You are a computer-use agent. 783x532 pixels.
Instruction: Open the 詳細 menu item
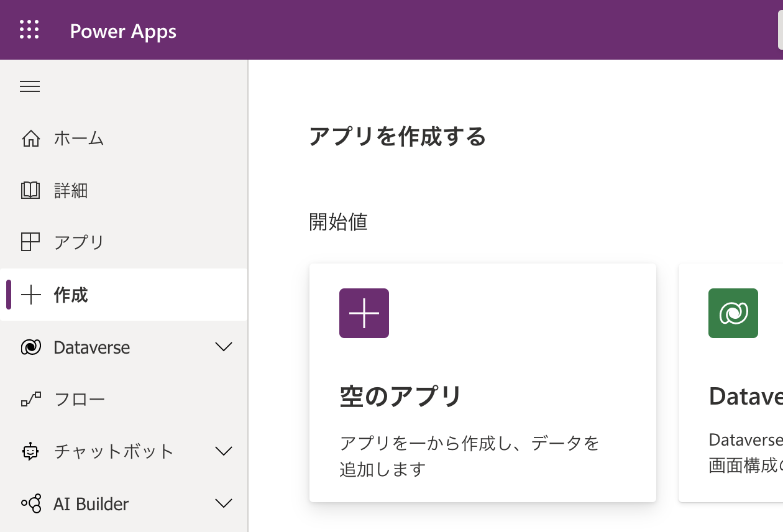tap(71, 190)
